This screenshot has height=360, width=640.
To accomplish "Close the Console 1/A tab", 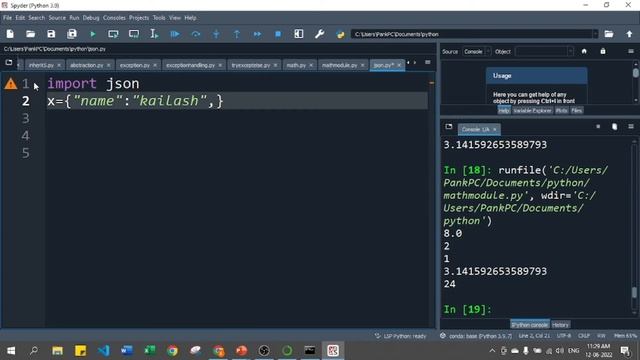I will (x=495, y=129).
